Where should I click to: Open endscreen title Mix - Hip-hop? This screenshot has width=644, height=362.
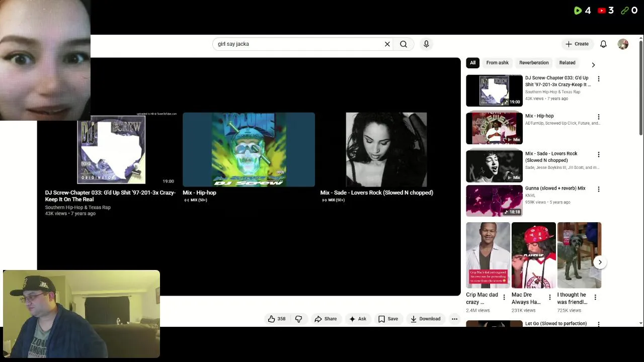pyautogui.click(x=199, y=193)
